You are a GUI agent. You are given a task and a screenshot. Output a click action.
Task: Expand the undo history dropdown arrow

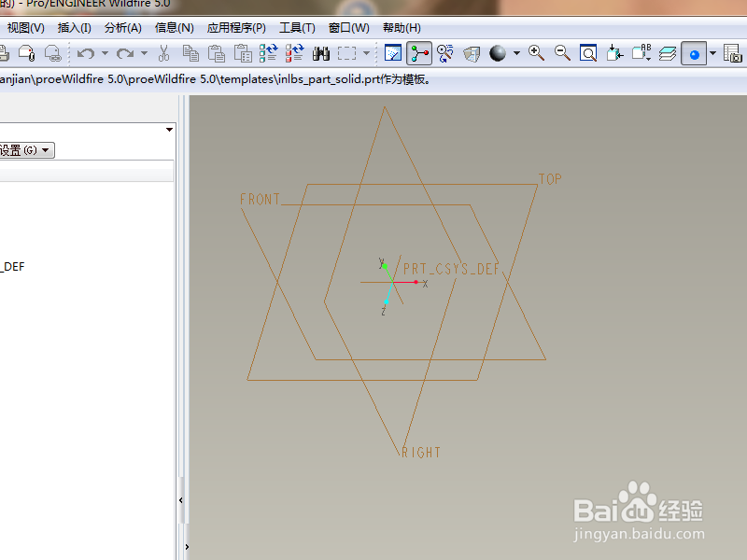pos(105,53)
